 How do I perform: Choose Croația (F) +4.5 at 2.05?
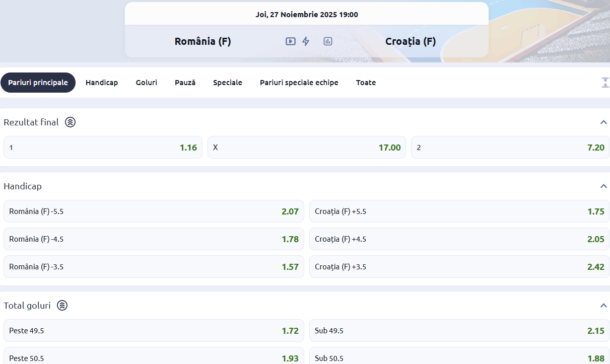(x=459, y=239)
